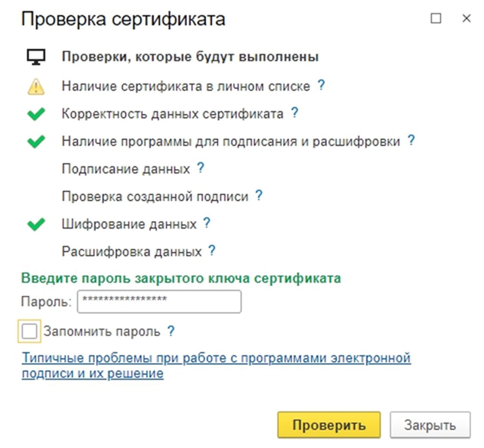The image size is (484, 448).
Task: Click help mark beside 'Шифрование данных'
Action: click(x=206, y=223)
